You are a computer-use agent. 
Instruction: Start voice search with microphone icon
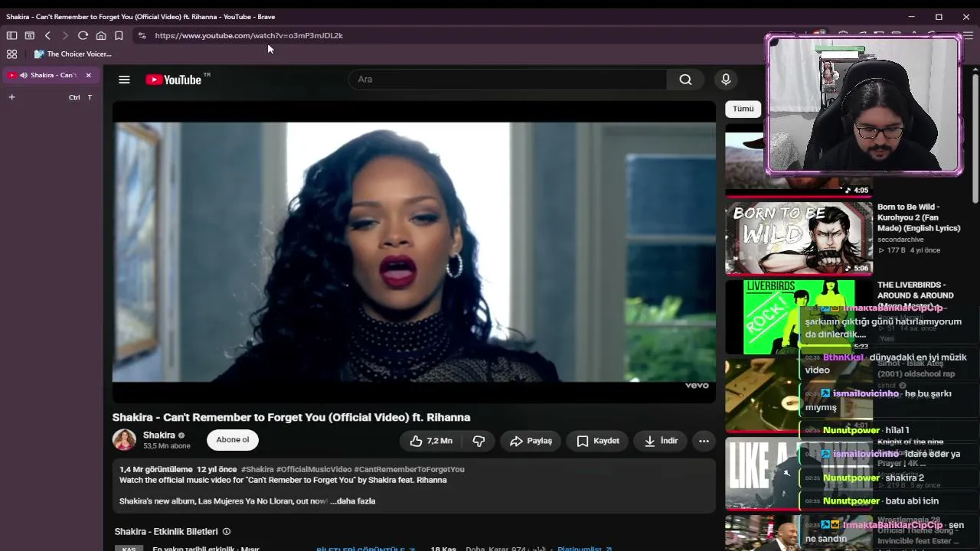pyautogui.click(x=726, y=79)
